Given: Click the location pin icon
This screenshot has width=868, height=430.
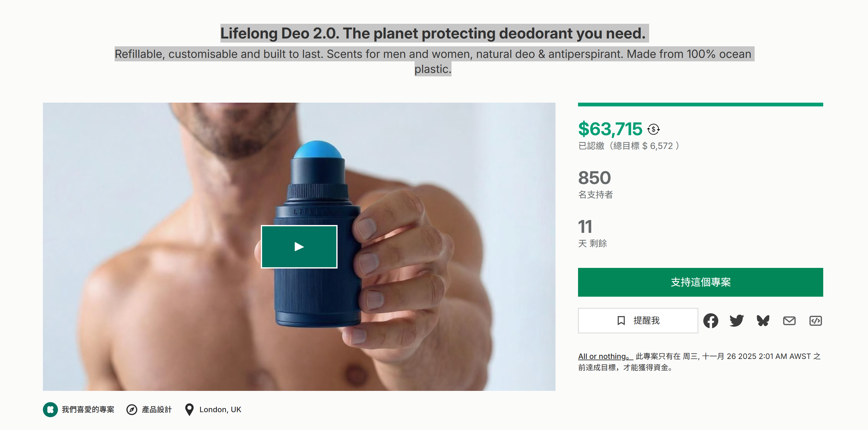Looking at the screenshot, I should (x=189, y=409).
